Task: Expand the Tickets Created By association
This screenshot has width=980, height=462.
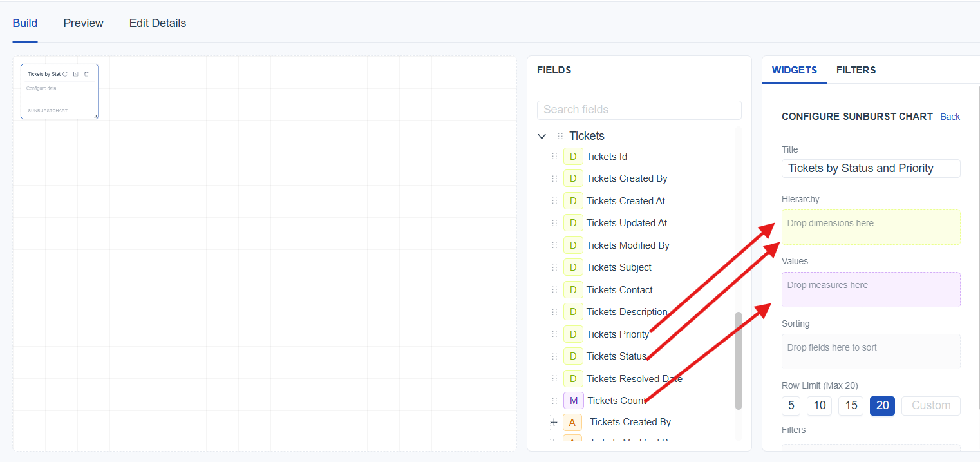Action: tap(554, 422)
